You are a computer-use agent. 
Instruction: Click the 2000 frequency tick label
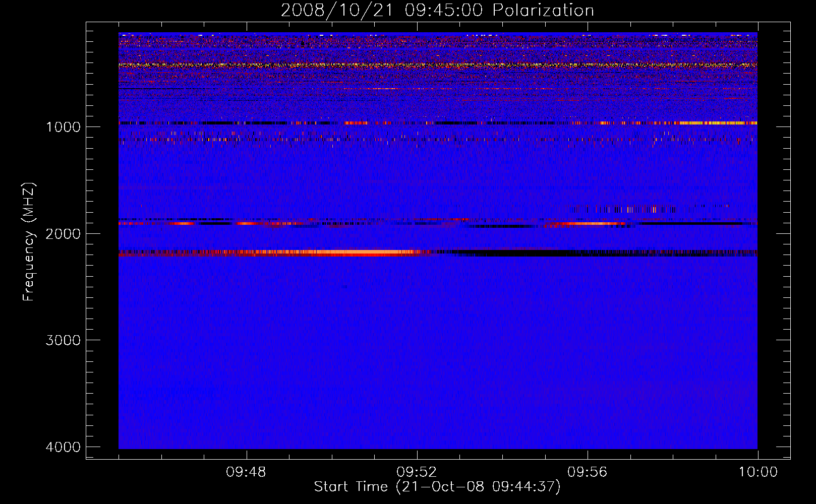tap(63, 233)
